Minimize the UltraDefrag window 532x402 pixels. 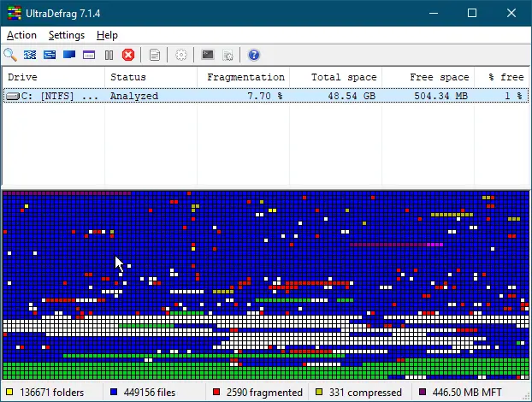pos(434,13)
